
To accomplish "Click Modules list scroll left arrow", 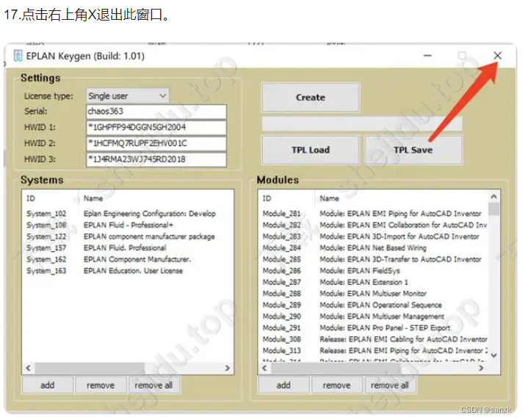I will (x=264, y=368).
